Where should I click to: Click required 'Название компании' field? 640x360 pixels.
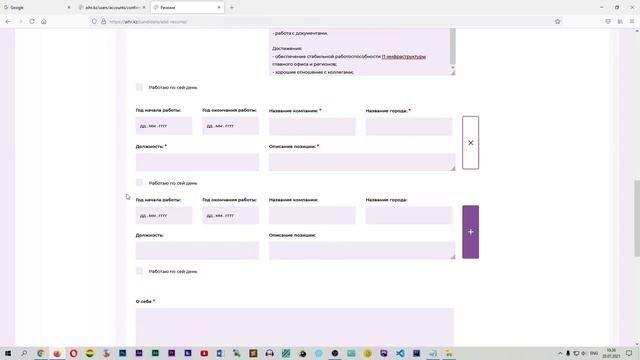point(312,126)
